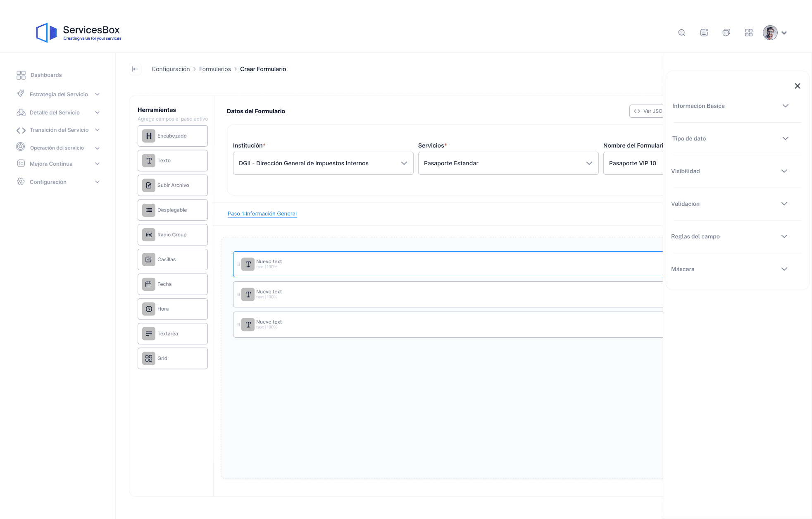Choose the Radio Group tool
812x519 pixels.
pyautogui.click(x=172, y=235)
